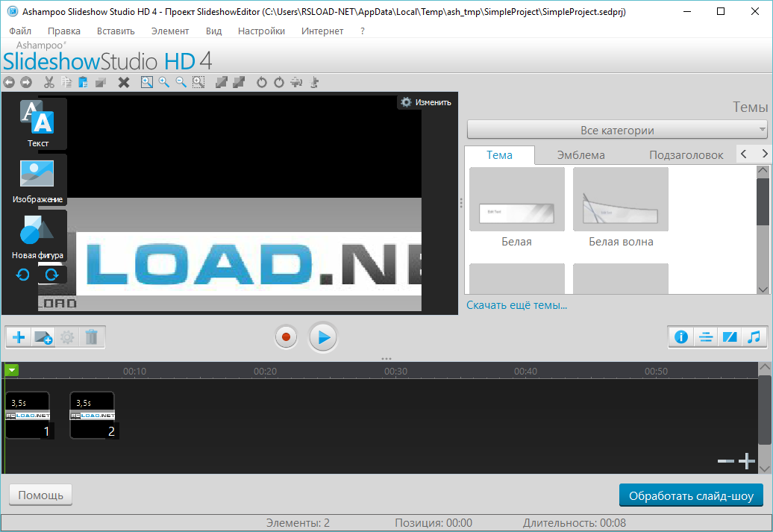The height and width of the screenshot is (532, 773).
Task: Add a Текст element
Action: click(37, 124)
